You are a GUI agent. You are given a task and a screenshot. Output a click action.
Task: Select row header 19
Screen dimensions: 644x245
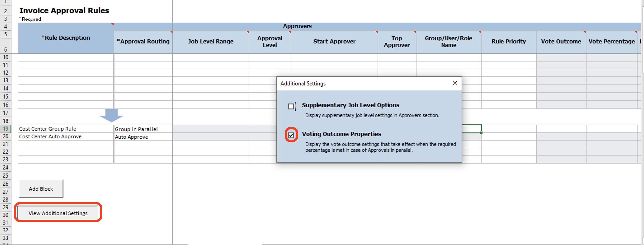point(5,129)
